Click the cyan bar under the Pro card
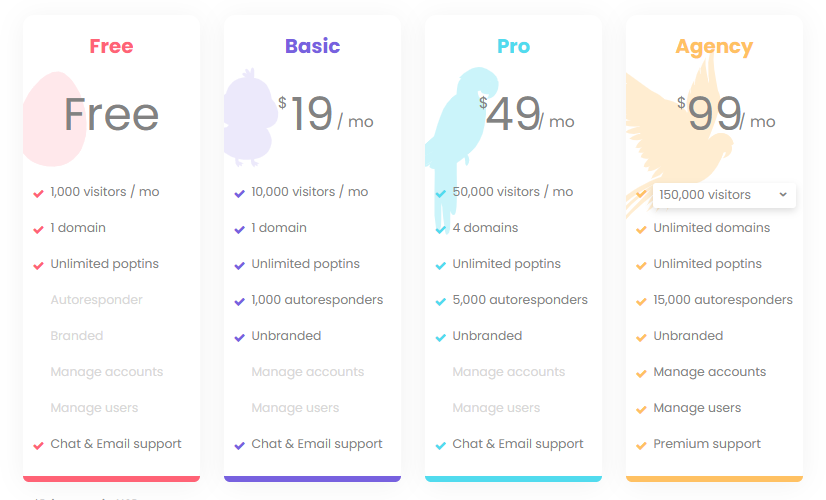This screenshot has height=500, width=826. tap(513, 478)
